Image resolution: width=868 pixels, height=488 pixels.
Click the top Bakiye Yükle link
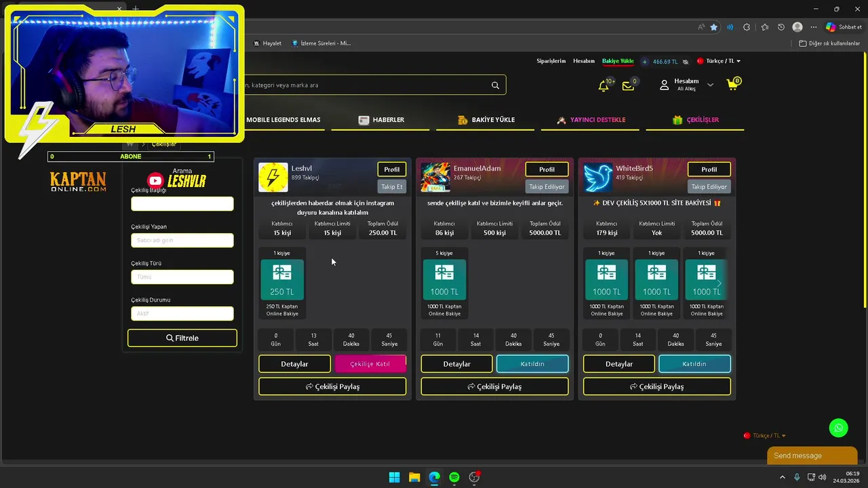(618, 61)
